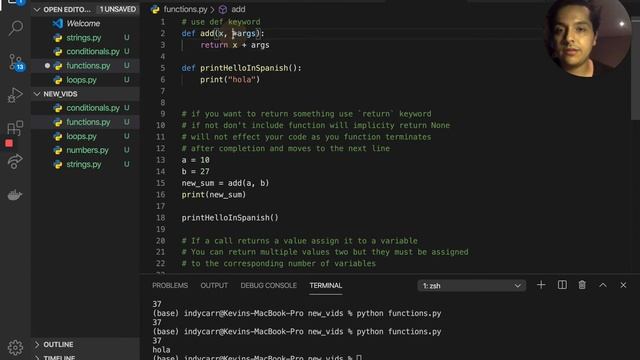Split the terminal pane
Viewport: 640px width, 360px height.
point(562,285)
